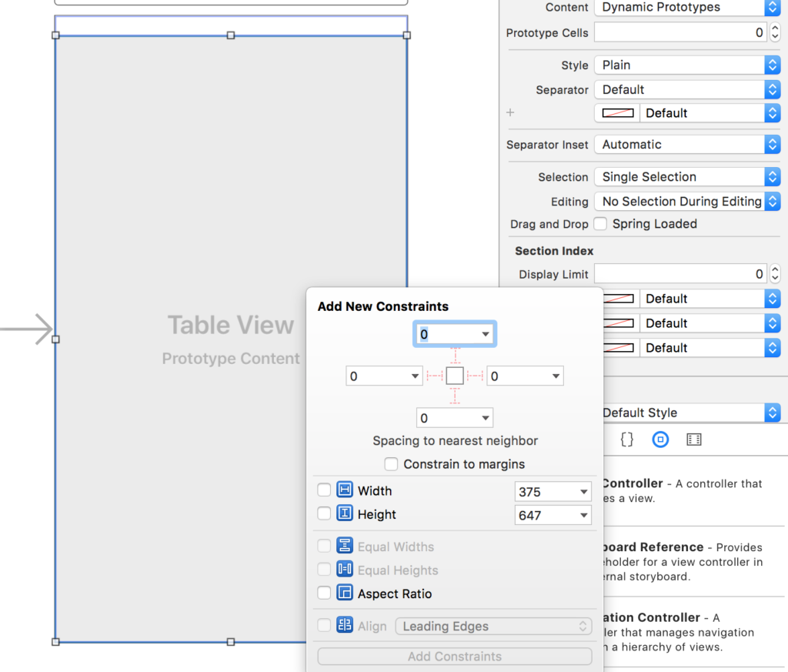Image resolution: width=788 pixels, height=672 pixels.
Task: Click the Separator color swatch
Action: pos(616,113)
